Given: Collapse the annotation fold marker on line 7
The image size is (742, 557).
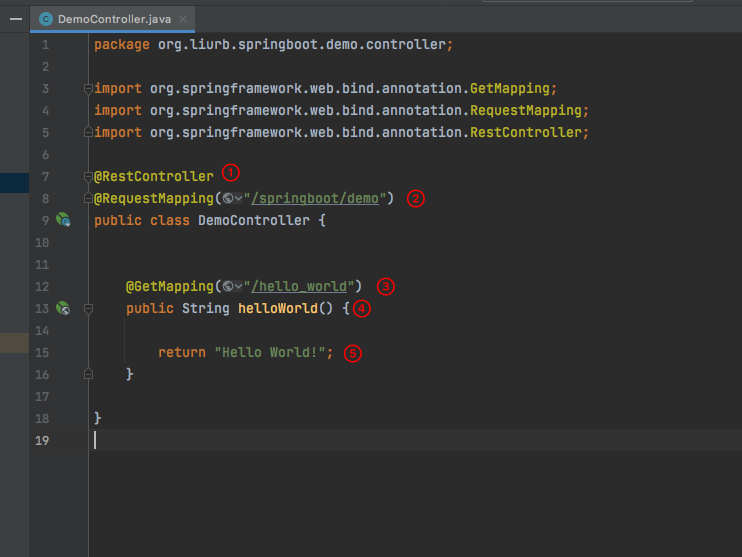Looking at the screenshot, I should pyautogui.click(x=88, y=177).
